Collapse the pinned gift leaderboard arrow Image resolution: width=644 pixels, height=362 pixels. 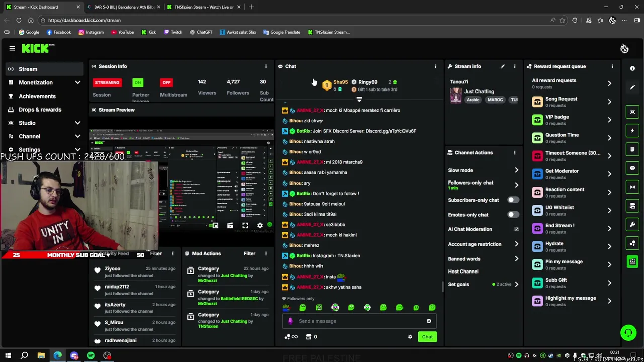[x=359, y=99]
